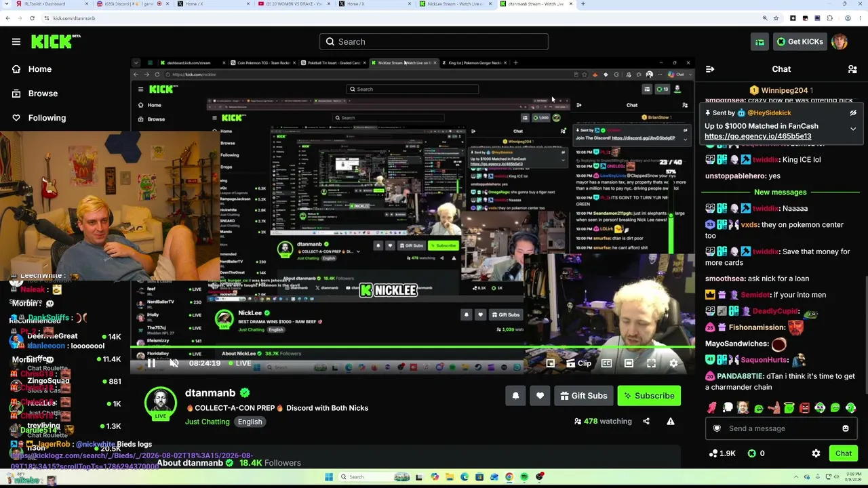This screenshot has width=868, height=488.
Task: Open chat settings gear
Action: tap(816, 453)
